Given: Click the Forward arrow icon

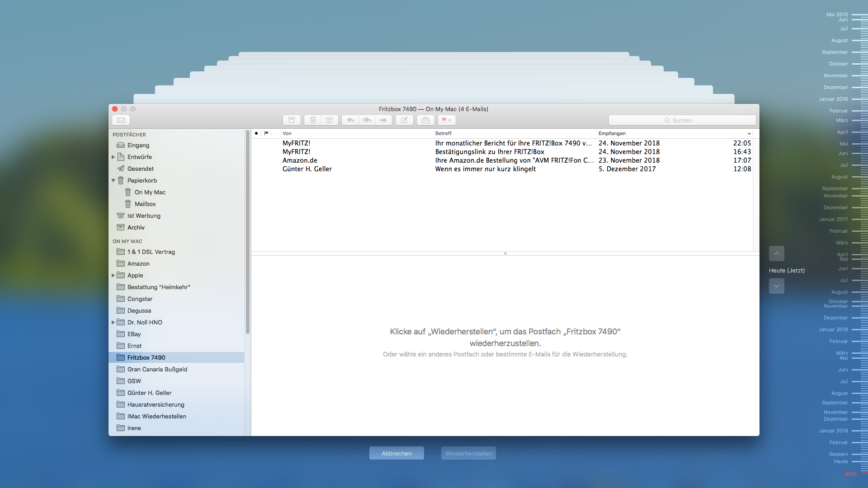Looking at the screenshot, I should (x=383, y=120).
